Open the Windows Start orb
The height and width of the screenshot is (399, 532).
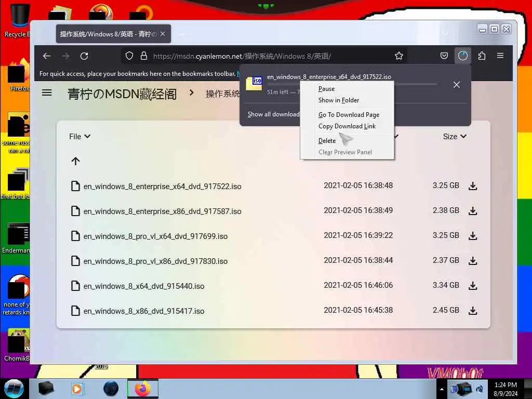click(14, 389)
